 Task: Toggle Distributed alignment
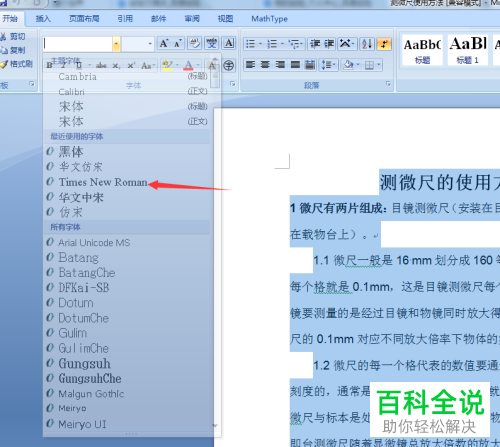pos(310,65)
